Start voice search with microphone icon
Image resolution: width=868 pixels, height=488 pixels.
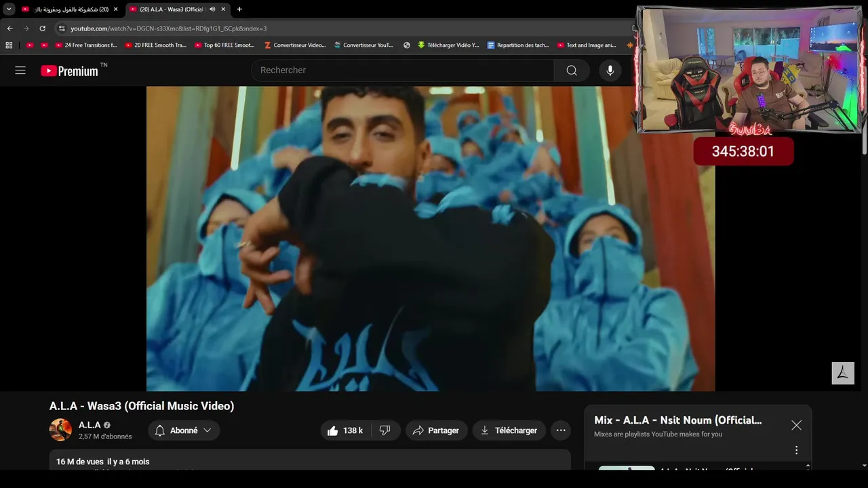[x=610, y=70]
